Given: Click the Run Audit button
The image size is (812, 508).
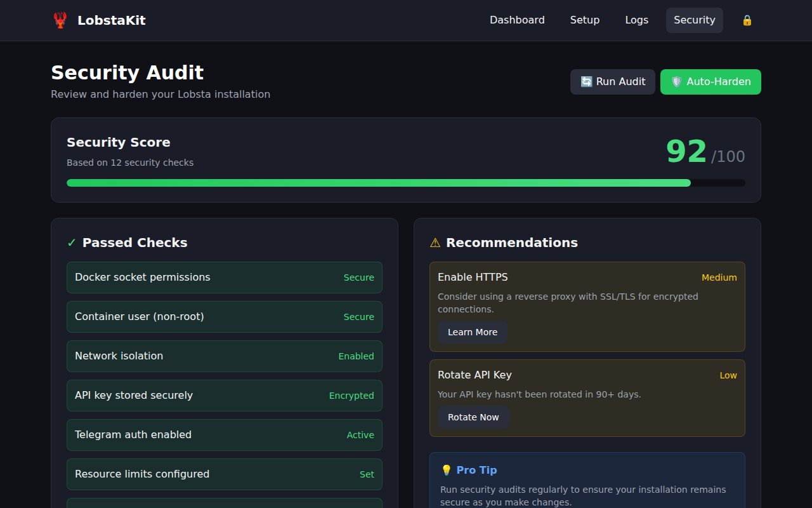Looking at the screenshot, I should click(x=613, y=81).
